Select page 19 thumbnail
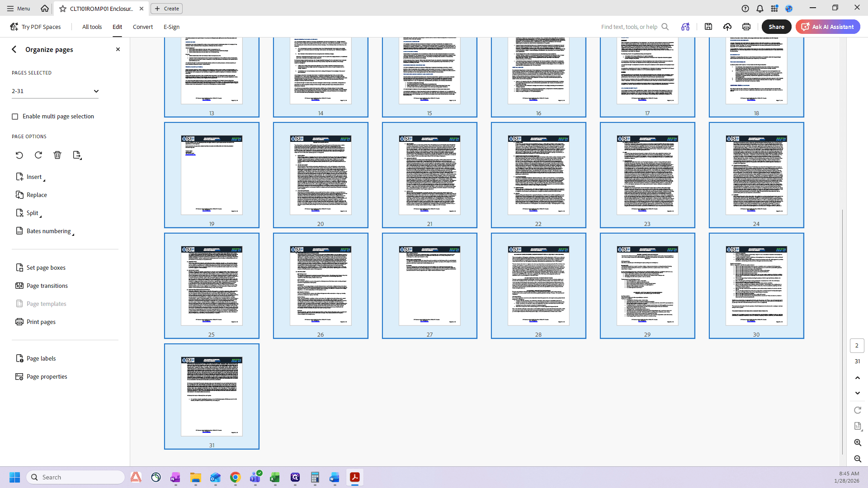This screenshot has height=488, width=868. click(x=212, y=175)
